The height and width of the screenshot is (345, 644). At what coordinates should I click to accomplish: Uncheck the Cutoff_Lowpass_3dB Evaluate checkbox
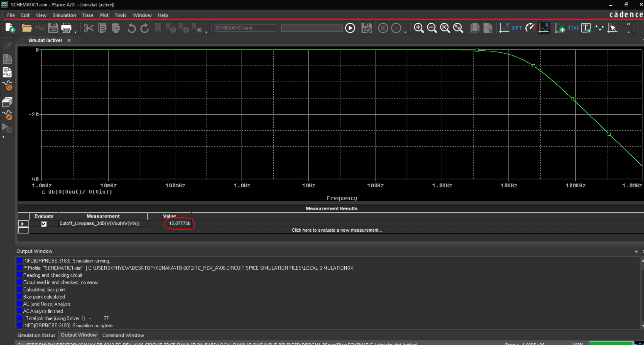(x=44, y=224)
